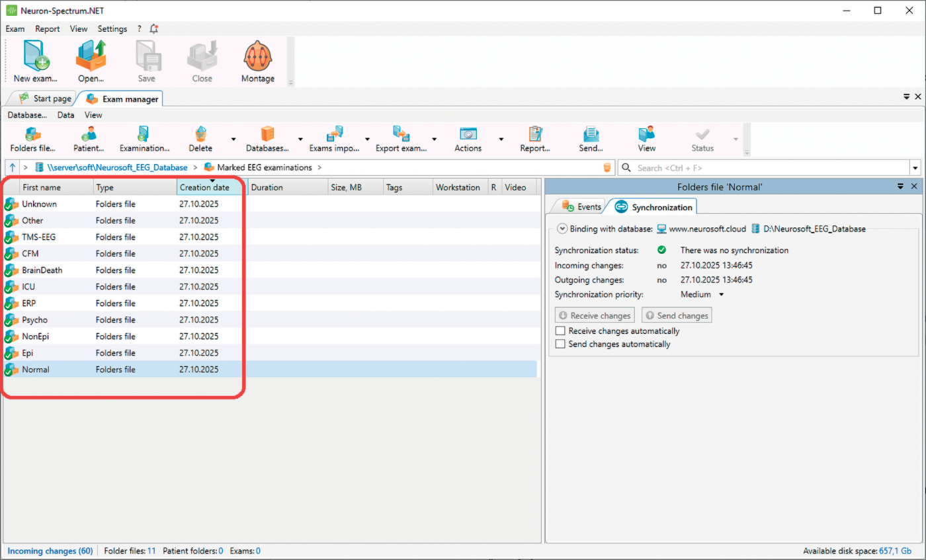926x560 pixels.
Task: Click the Receive changes button
Action: tap(595, 316)
